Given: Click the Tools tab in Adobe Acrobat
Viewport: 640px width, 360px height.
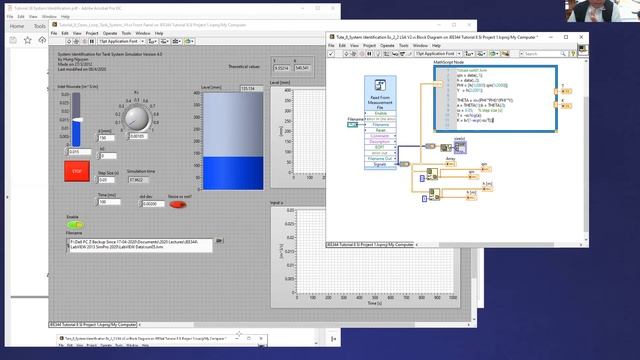Looking at the screenshot, I should point(40,26).
